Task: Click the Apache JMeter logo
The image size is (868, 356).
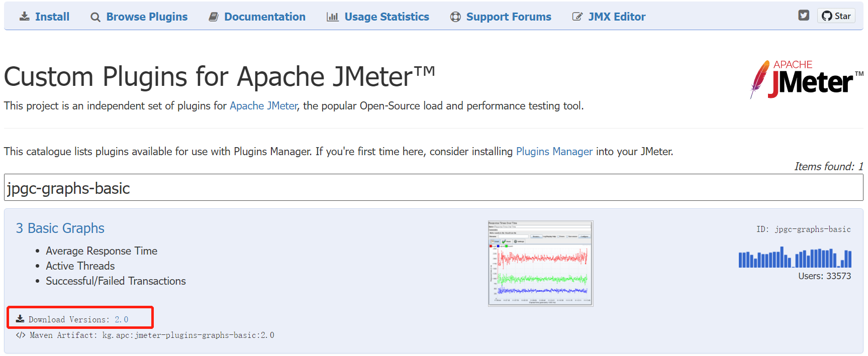Action: [x=807, y=79]
